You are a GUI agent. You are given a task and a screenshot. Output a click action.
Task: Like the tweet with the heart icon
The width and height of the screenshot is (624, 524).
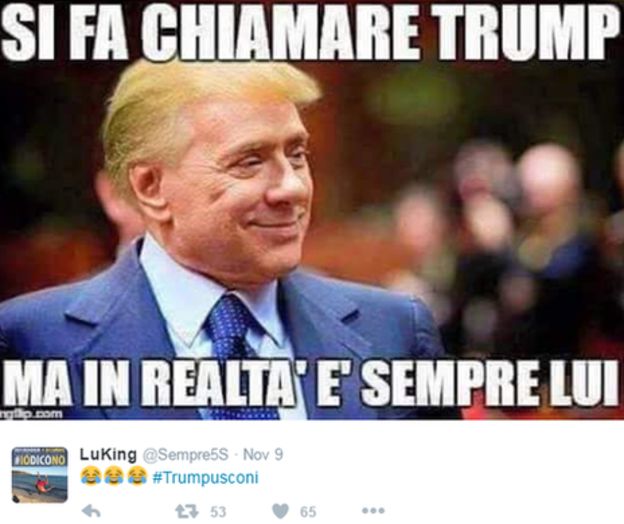[x=281, y=511]
